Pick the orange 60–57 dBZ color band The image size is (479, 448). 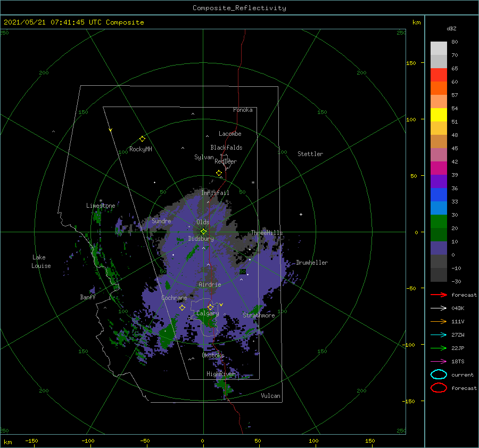439,88
